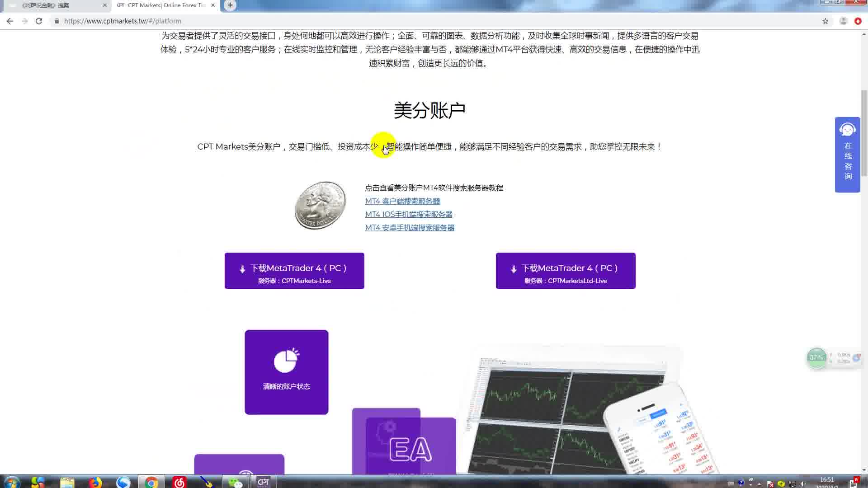Open the MT4 IOS手机端搜索服务器 tutorial link

(409, 214)
